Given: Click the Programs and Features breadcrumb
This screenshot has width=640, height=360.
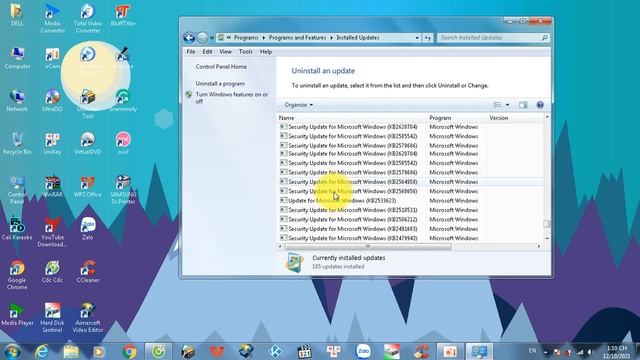Looking at the screenshot, I should [x=297, y=38].
